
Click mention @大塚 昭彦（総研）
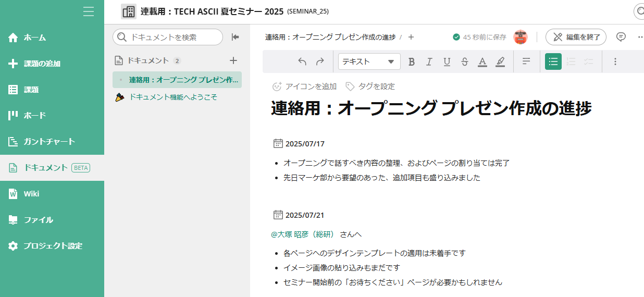pyautogui.click(x=304, y=234)
